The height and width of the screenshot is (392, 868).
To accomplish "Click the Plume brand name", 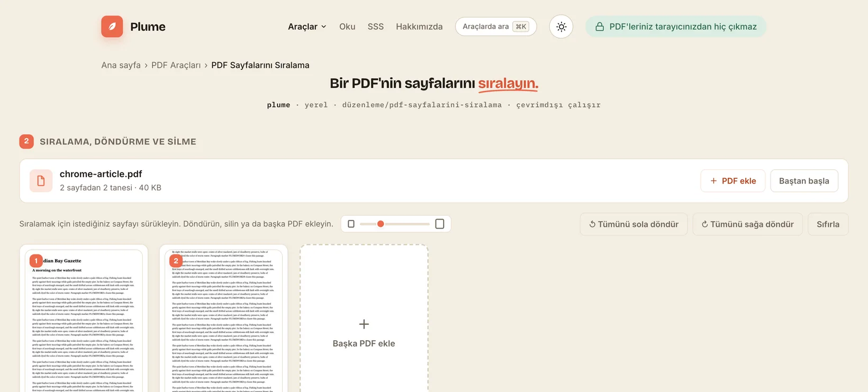I will [x=148, y=26].
